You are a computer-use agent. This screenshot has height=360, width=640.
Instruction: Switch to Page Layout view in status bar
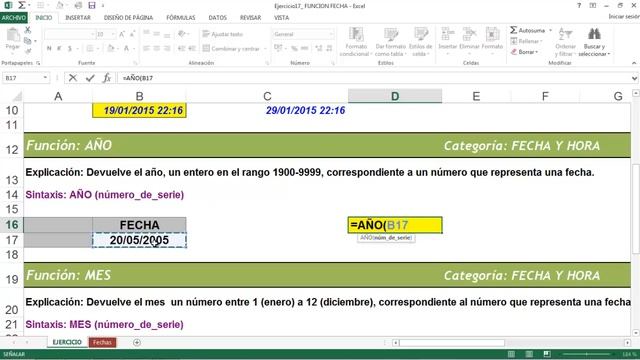tap(529, 354)
